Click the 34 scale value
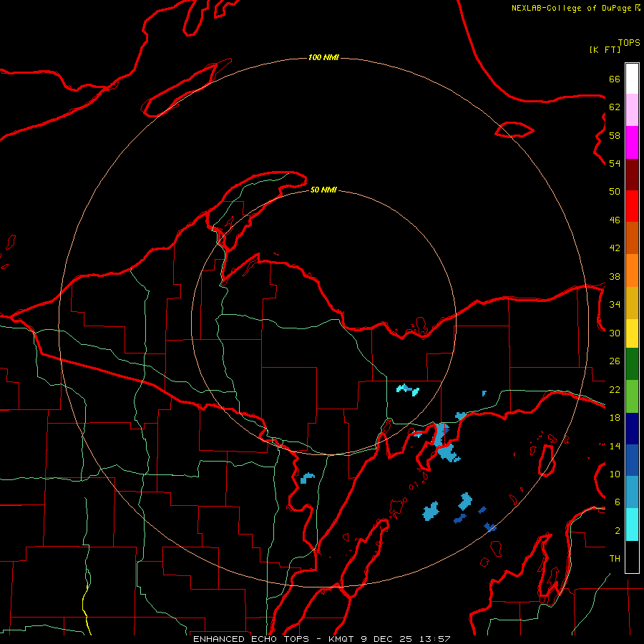This screenshot has width=644, height=644. click(615, 305)
